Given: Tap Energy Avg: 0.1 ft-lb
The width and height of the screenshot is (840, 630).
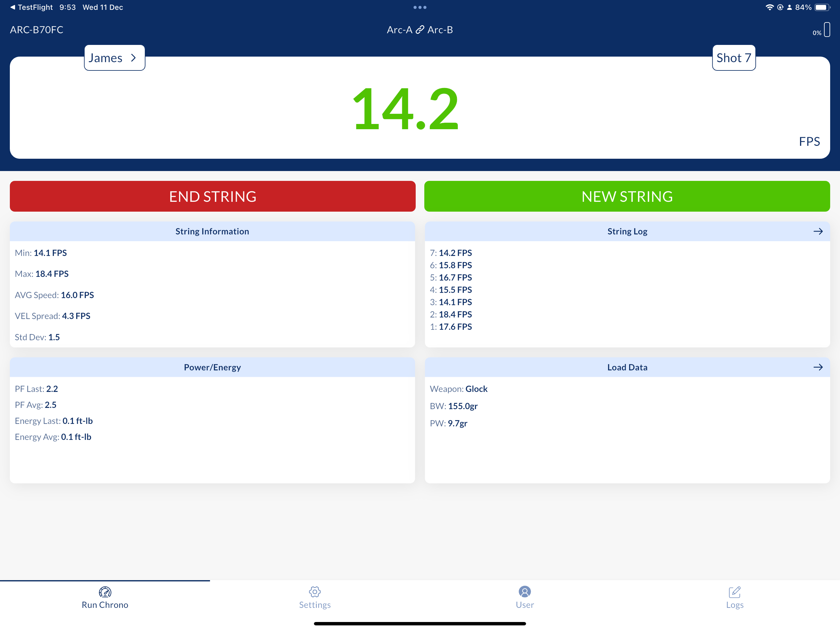Looking at the screenshot, I should [53, 437].
